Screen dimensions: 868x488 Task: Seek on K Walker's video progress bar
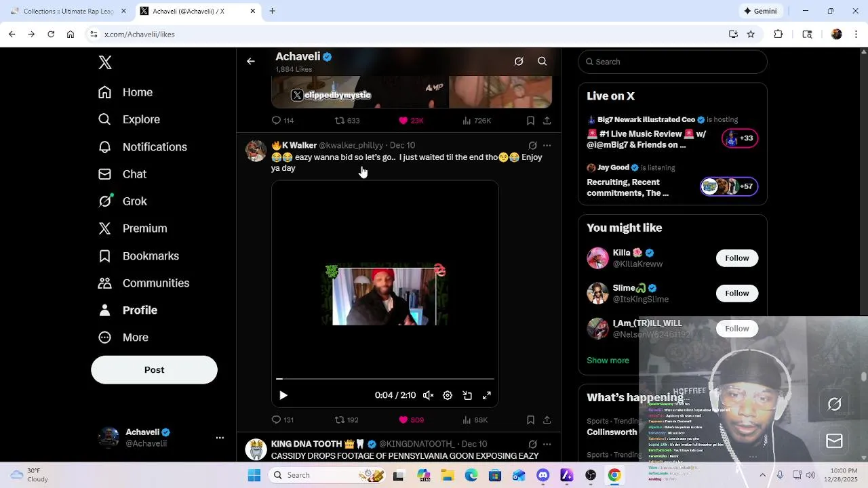coord(385,379)
